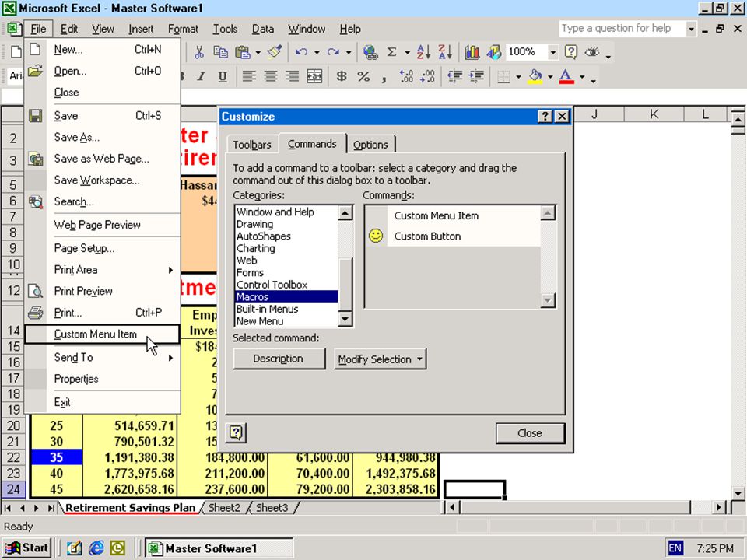747x560 pixels.
Task: Click the Decrease Decimal icon
Action: point(428,76)
